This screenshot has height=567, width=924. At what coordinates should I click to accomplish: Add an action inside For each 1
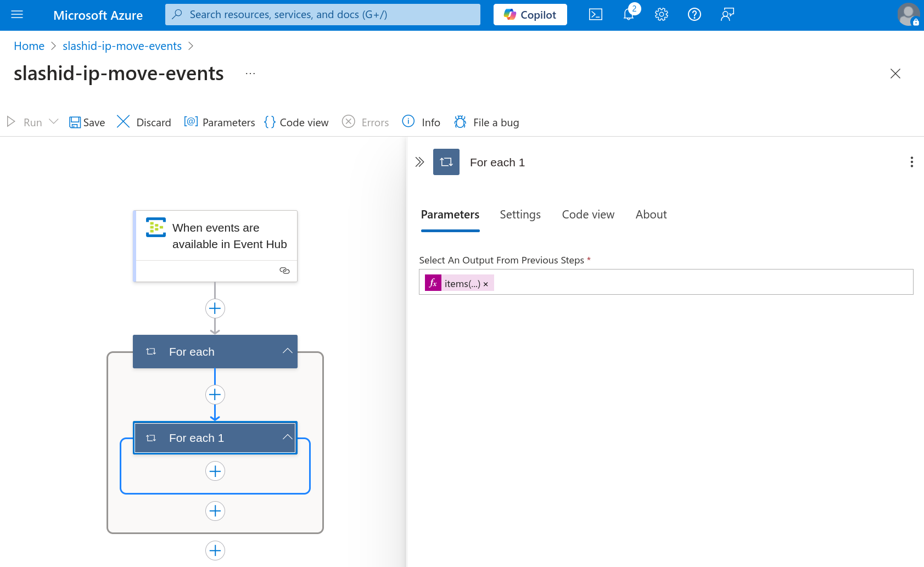coord(215,471)
